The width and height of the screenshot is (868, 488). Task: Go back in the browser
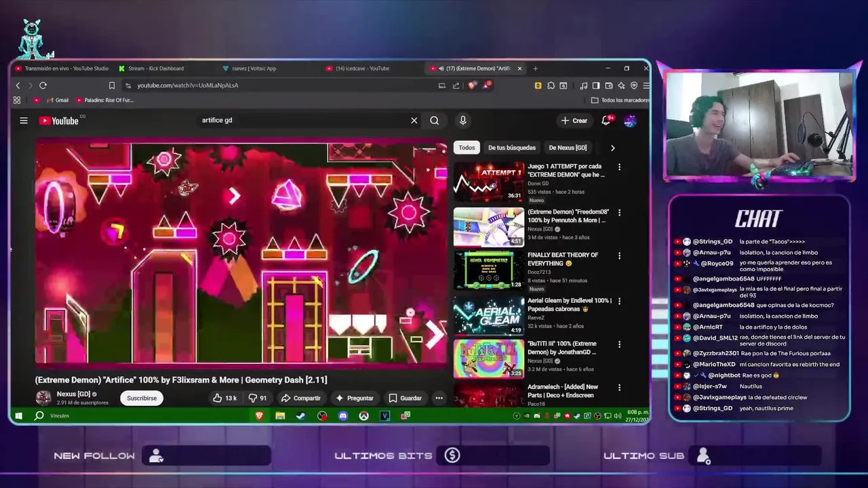coord(18,85)
